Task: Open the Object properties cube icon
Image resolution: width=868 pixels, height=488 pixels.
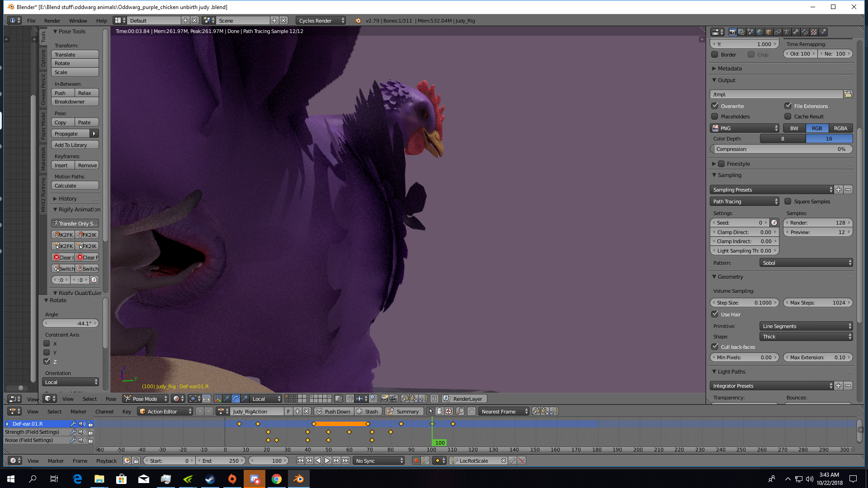Action: tap(769, 32)
